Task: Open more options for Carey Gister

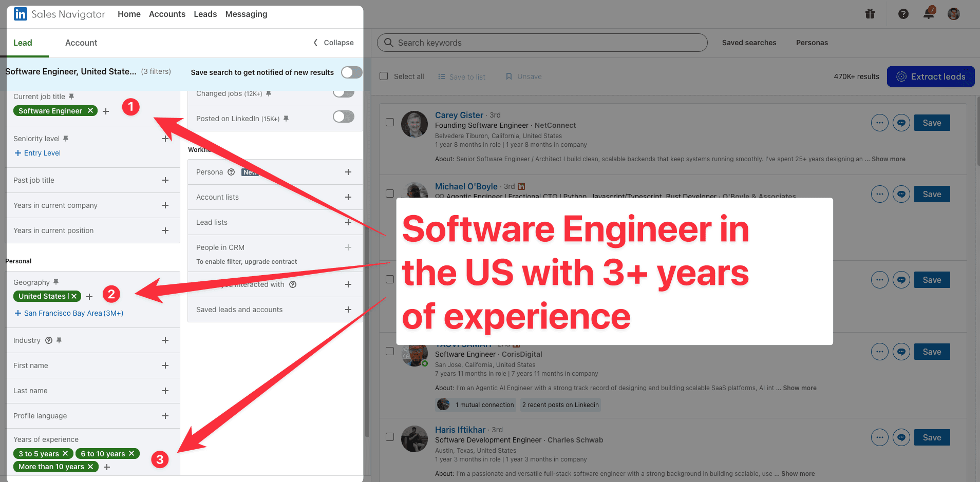Action: (880, 123)
